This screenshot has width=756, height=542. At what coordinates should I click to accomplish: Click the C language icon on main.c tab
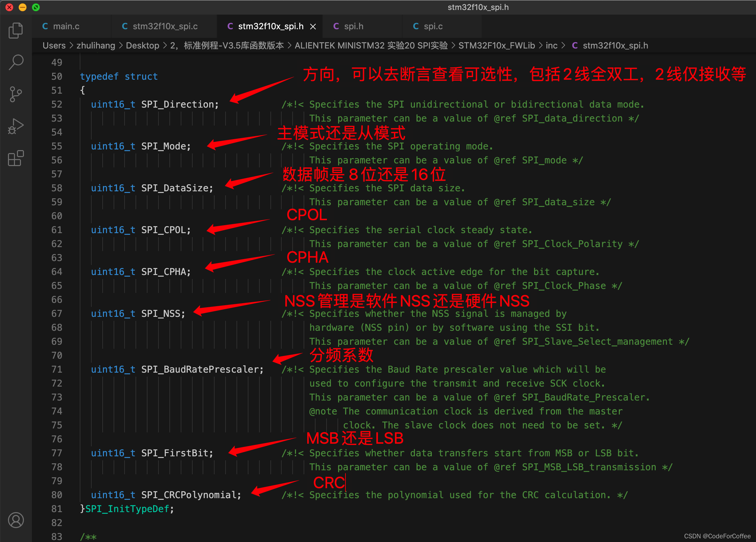coord(45,26)
